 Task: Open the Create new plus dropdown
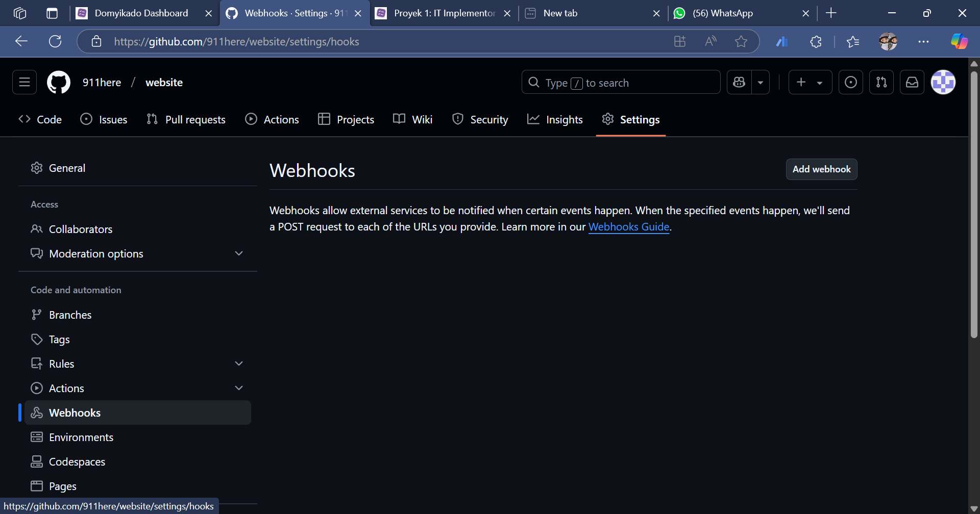pos(810,82)
